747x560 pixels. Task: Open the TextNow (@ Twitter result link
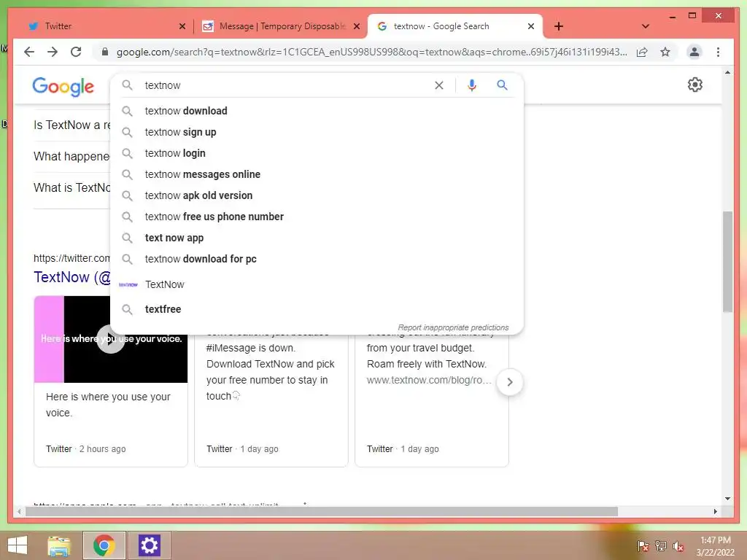pos(72,277)
